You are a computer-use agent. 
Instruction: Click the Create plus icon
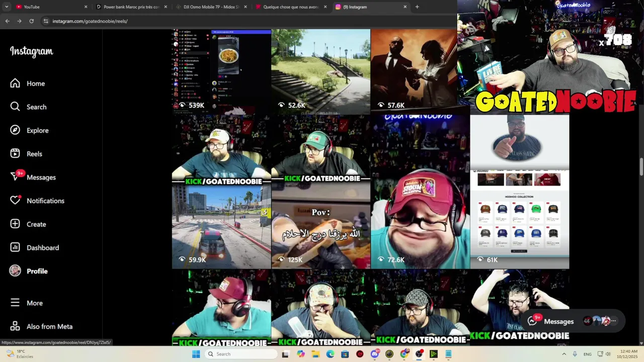click(x=15, y=224)
